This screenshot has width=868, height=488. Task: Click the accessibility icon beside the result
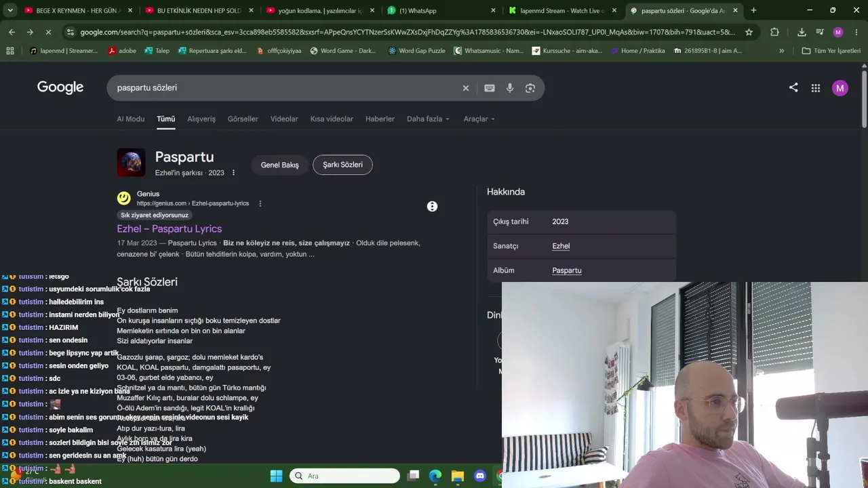(432, 206)
